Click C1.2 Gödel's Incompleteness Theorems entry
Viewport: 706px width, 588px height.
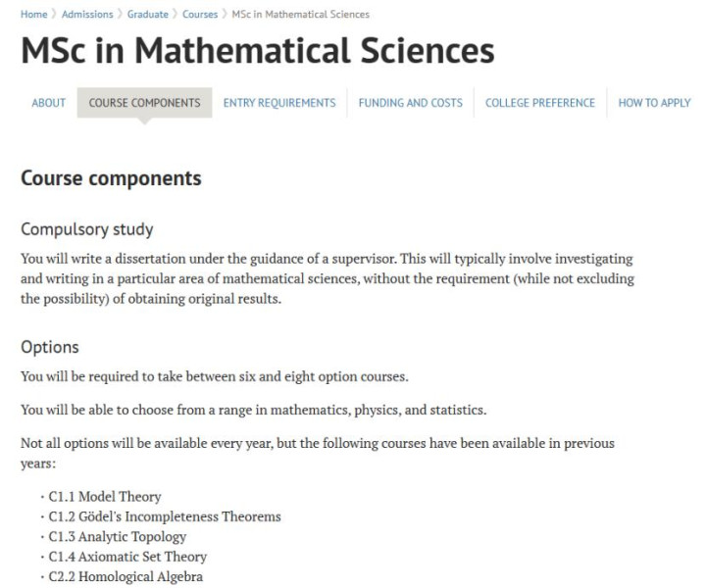pyautogui.click(x=165, y=516)
